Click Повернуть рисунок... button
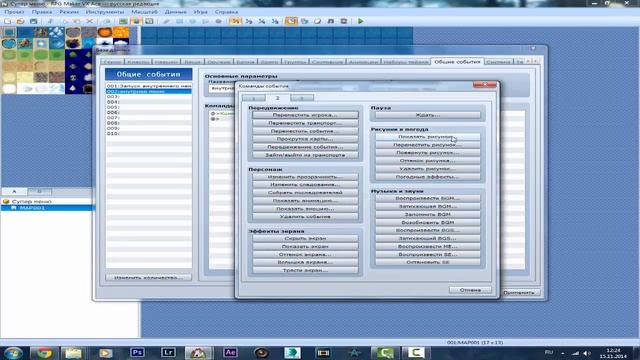Image resolution: width=640 pixels, height=360 pixels. 428,153
